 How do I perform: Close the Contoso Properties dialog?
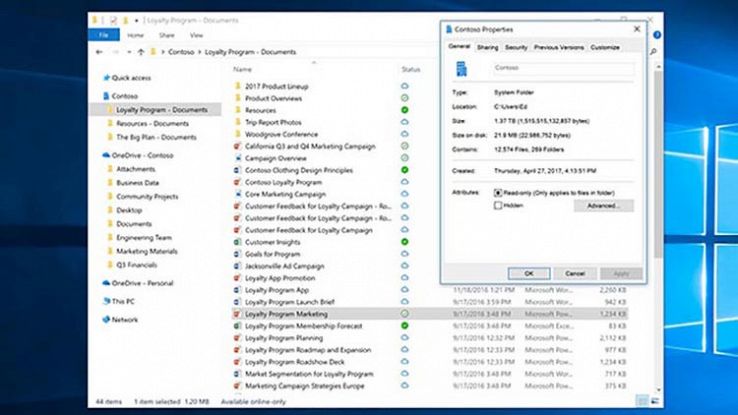(x=637, y=29)
